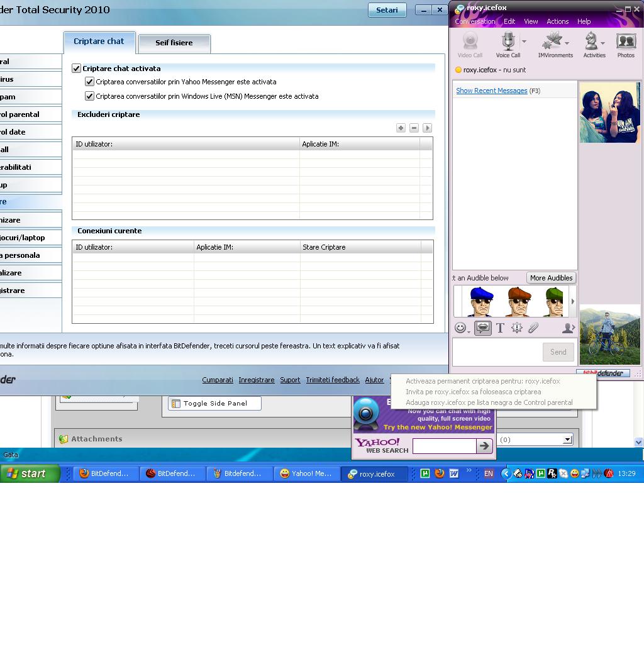
Task: Toggle Windows Live MSN encryption checkbox
Action: [89, 96]
